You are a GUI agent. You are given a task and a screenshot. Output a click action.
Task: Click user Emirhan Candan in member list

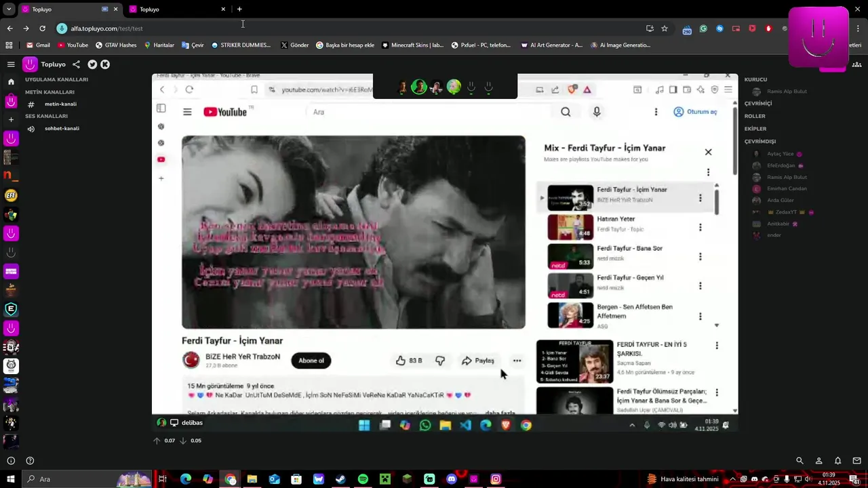click(x=787, y=188)
